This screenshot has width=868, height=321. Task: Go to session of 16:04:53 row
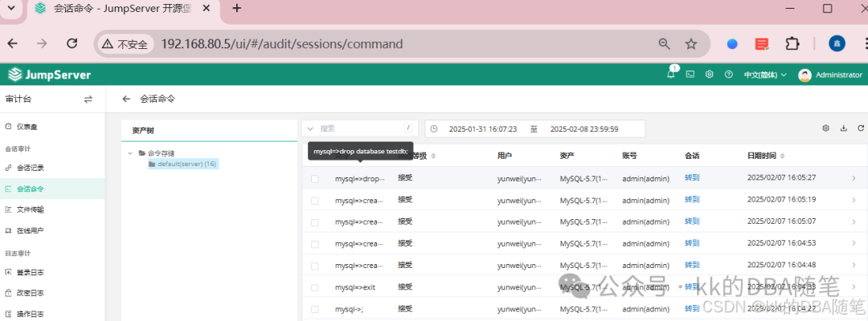coord(692,243)
